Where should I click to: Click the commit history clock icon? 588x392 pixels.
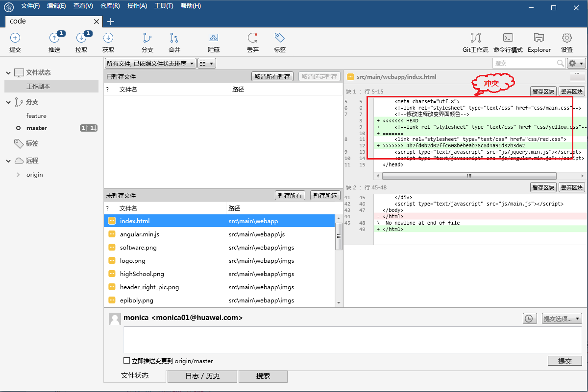(529, 319)
